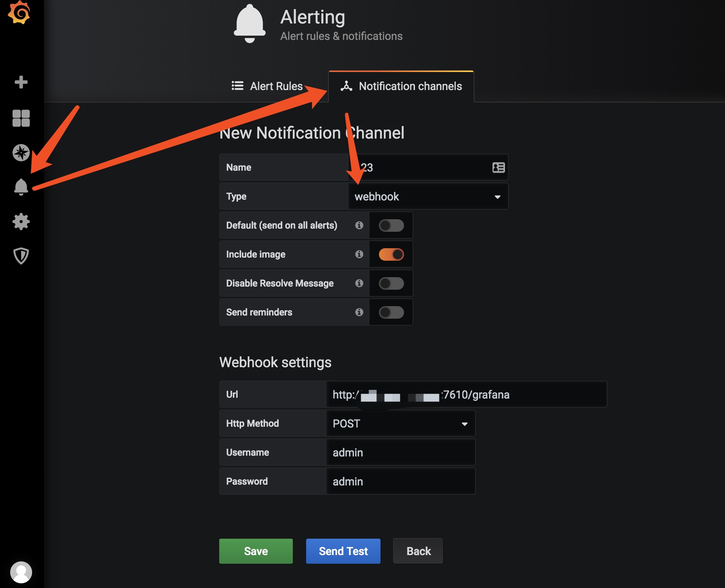Open the Configuration gear icon
Screen dimensions: 725x588
[21, 222]
